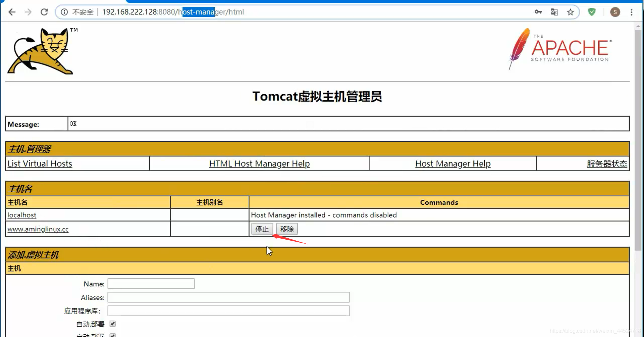Image resolution: width=644 pixels, height=337 pixels.
Task: Open the Chrome three-dot menu
Action: pos(631,12)
